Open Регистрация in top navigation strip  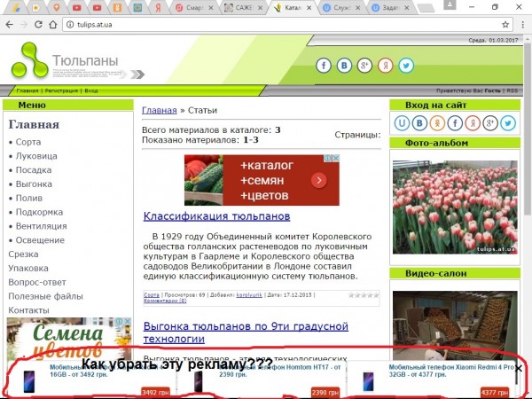61,90
